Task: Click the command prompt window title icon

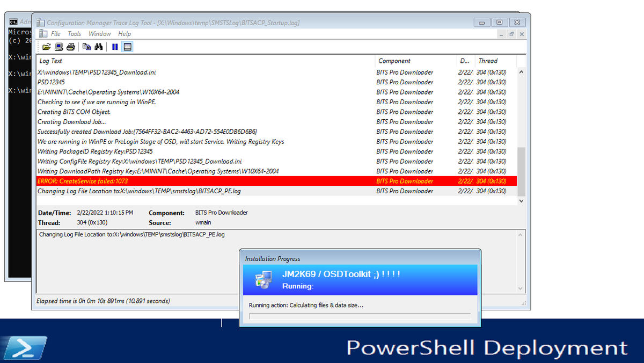Action: tap(13, 22)
